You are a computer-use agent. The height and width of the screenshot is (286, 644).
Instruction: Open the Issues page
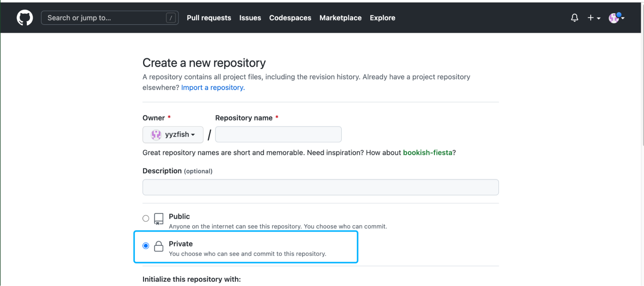[250, 18]
